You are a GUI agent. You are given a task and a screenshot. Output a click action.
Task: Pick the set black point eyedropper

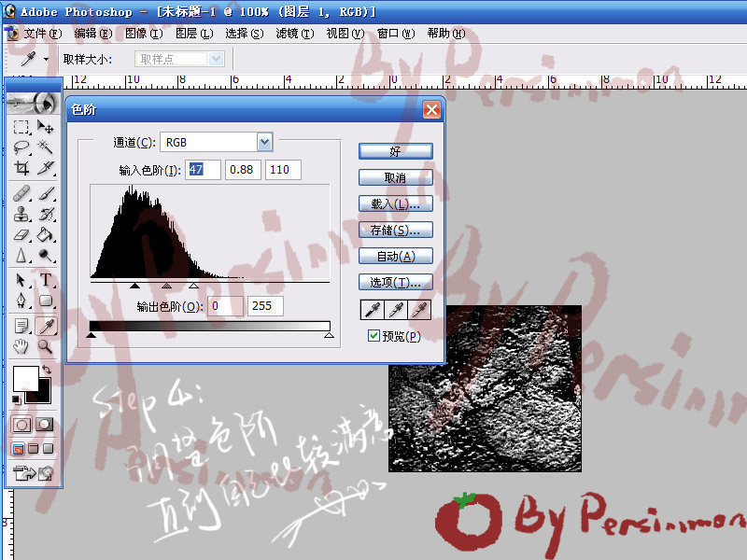[x=372, y=310]
